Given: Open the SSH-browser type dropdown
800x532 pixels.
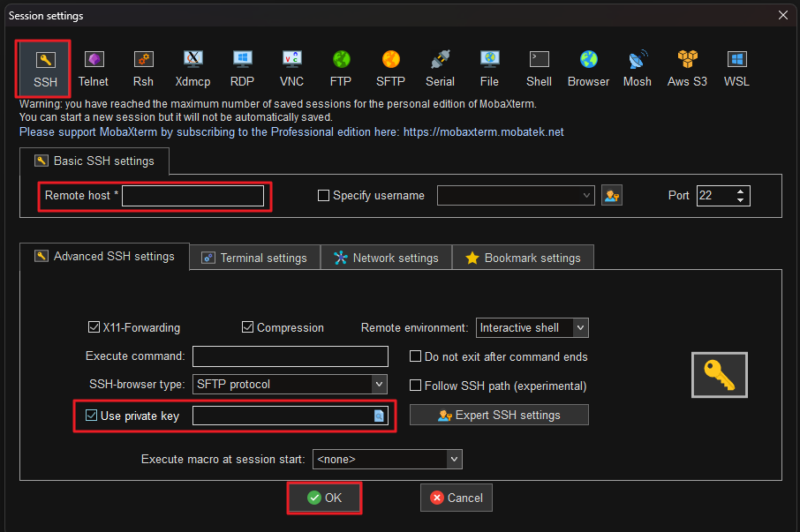Looking at the screenshot, I should (379, 385).
